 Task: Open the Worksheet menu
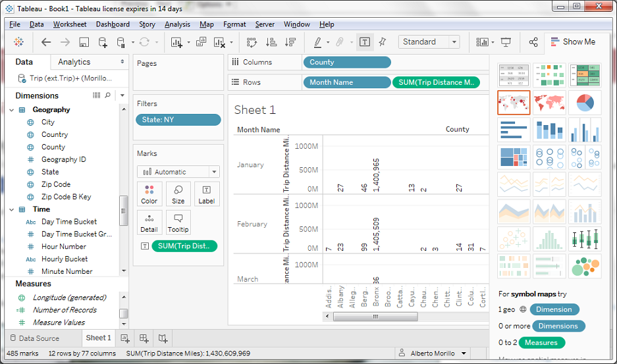coord(70,24)
